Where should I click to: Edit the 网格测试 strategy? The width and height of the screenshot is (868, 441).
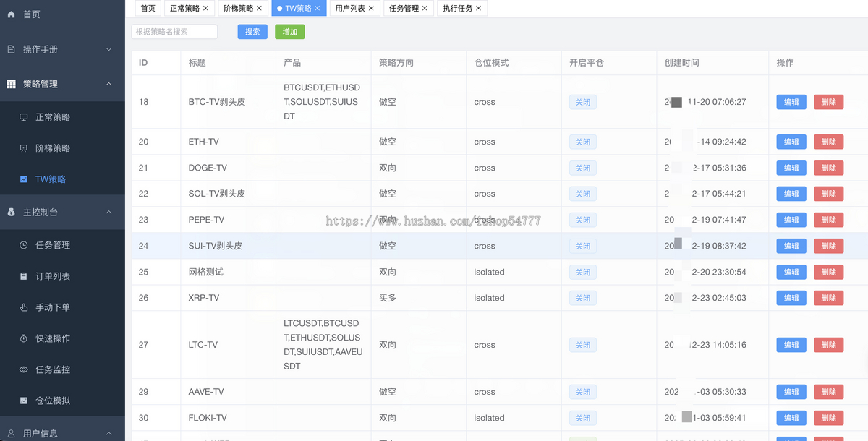pyautogui.click(x=791, y=272)
